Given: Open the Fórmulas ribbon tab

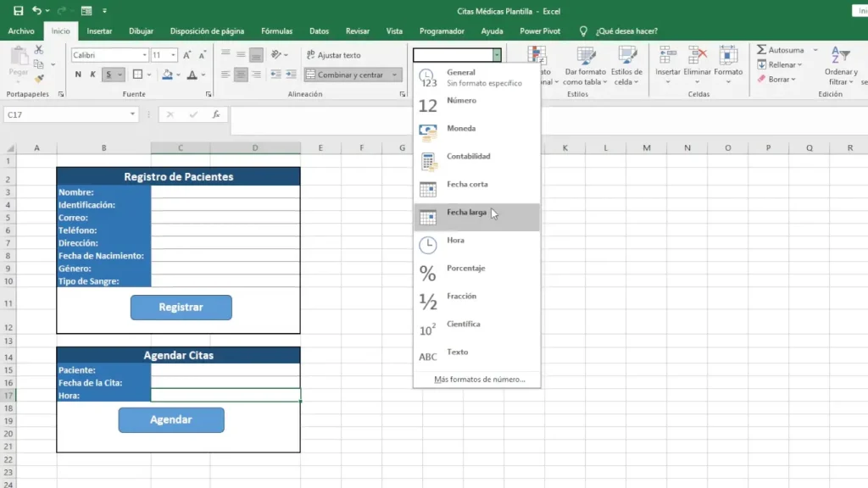Looking at the screenshot, I should point(277,31).
